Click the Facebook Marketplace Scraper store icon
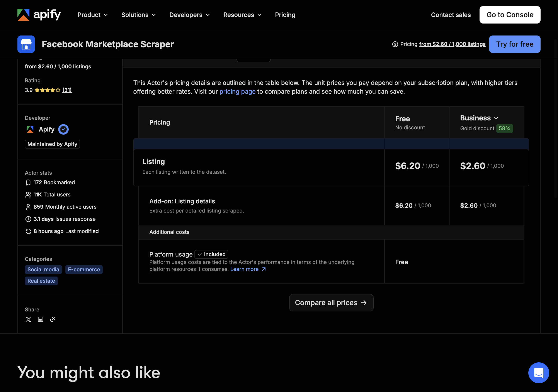This screenshot has width=558, height=392. point(26,44)
